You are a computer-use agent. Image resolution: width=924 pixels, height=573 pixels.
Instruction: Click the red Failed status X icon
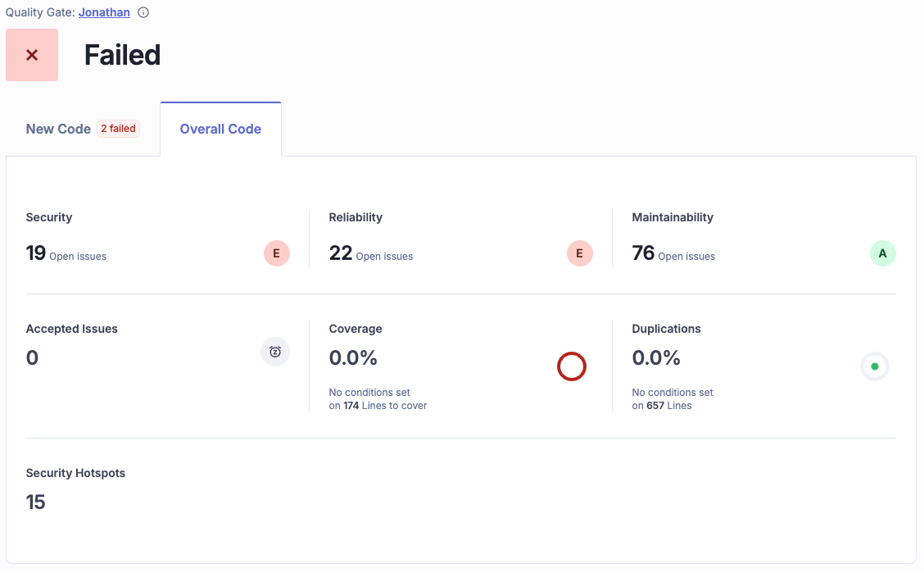pos(32,55)
